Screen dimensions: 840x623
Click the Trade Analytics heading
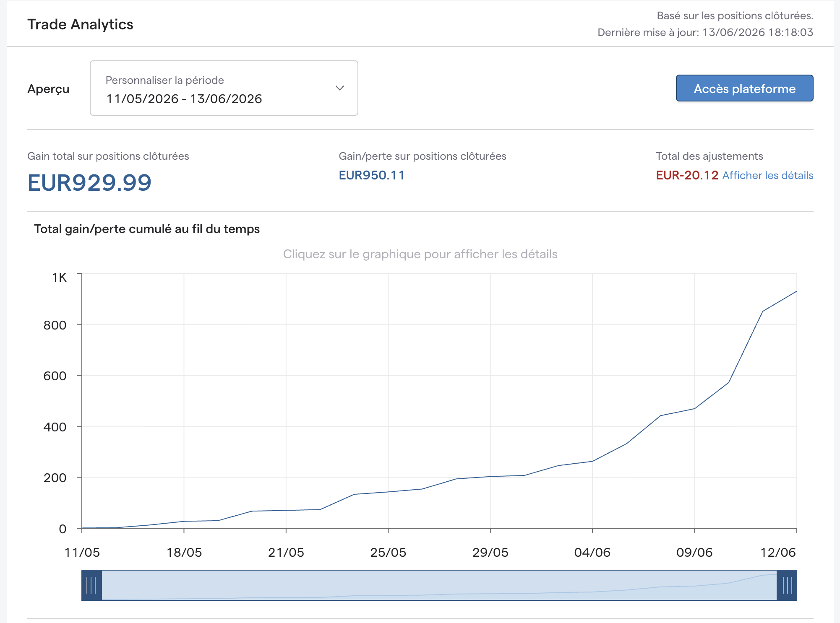click(x=80, y=24)
